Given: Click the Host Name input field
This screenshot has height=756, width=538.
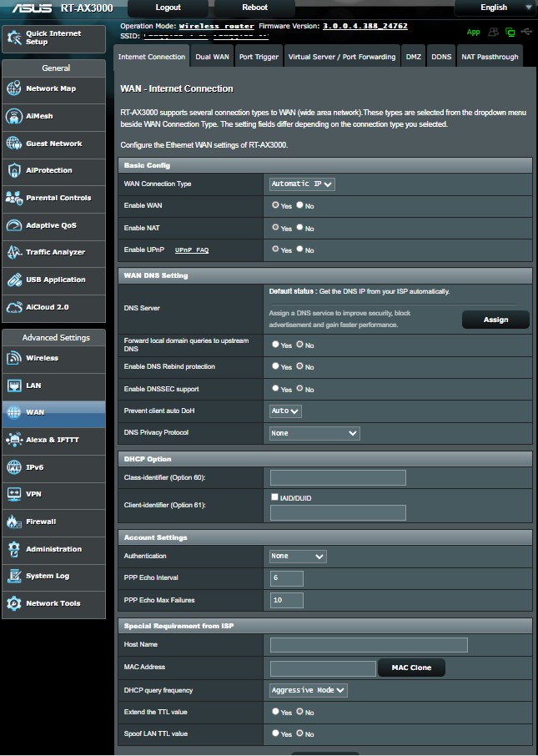Looking at the screenshot, I should [369, 645].
